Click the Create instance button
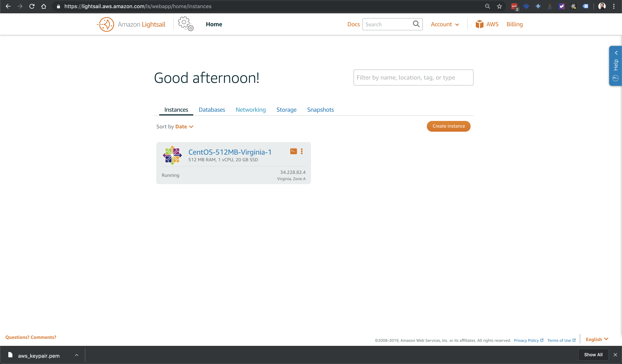 tap(449, 126)
